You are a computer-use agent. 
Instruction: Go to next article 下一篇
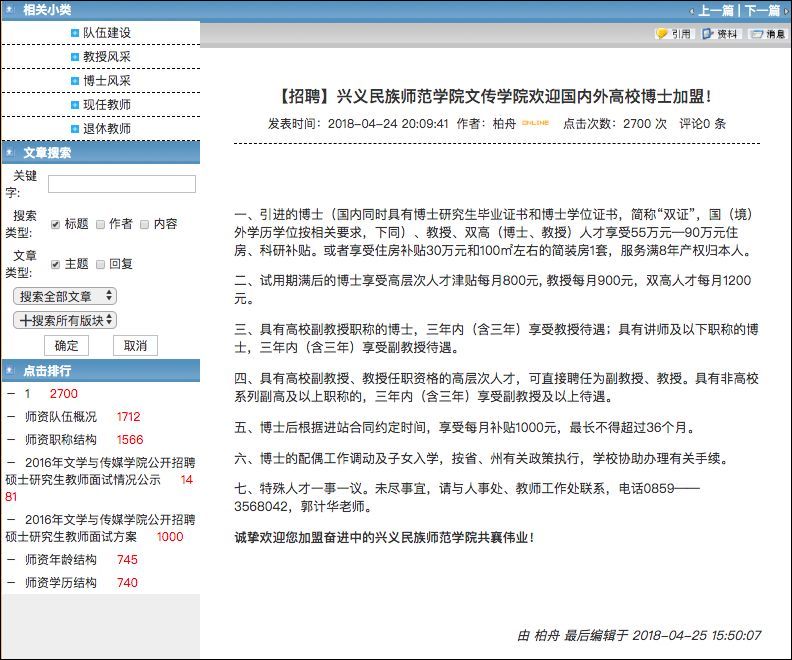[762, 10]
